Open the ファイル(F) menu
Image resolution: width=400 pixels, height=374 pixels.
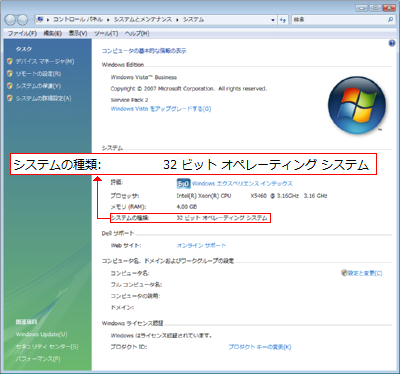click(22, 33)
